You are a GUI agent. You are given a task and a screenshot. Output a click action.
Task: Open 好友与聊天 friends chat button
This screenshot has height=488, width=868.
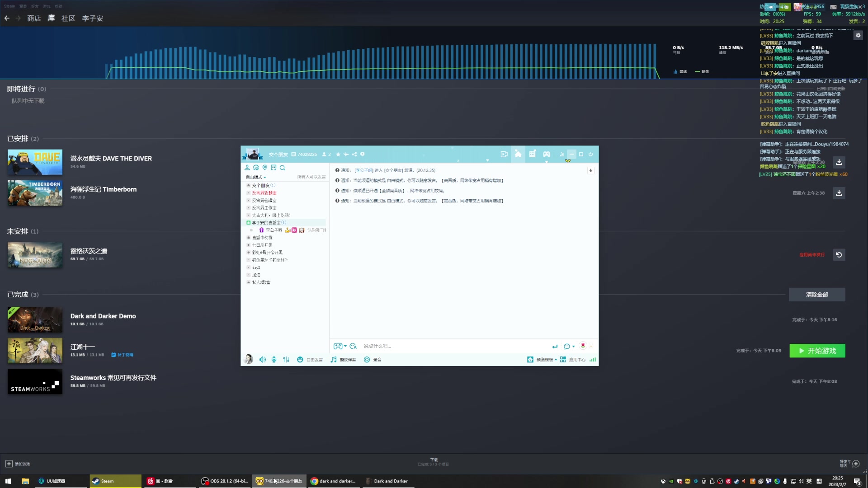tap(850, 464)
